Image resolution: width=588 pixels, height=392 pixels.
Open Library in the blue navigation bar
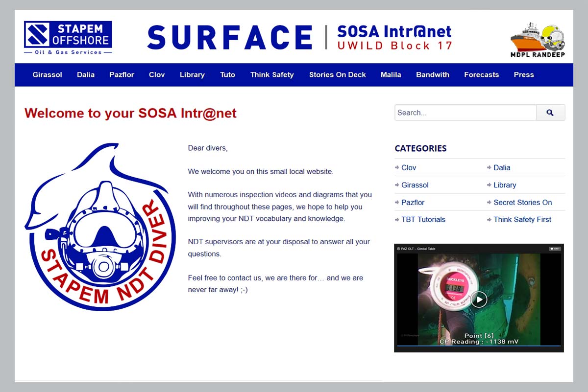pos(192,75)
